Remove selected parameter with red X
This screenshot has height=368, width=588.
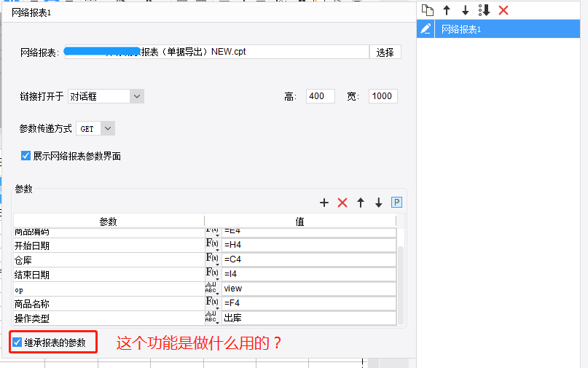(x=342, y=203)
